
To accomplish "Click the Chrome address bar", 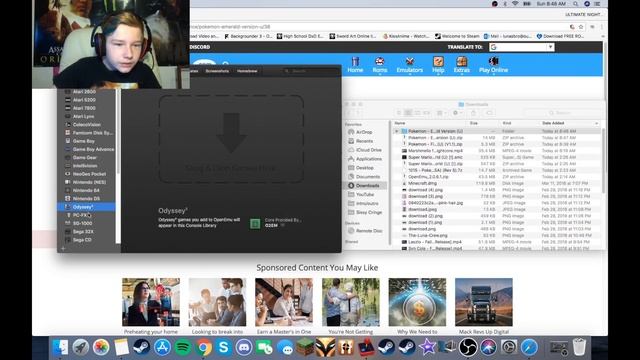I will pos(378,27).
